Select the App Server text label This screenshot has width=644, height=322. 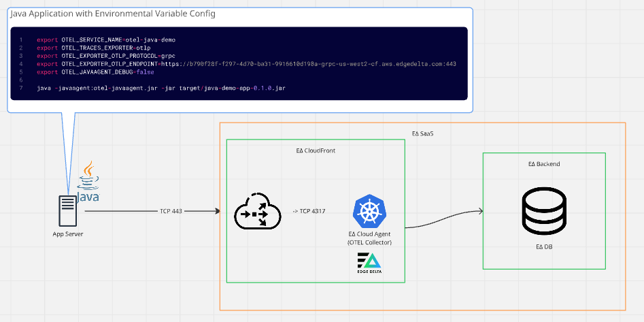pos(67,235)
